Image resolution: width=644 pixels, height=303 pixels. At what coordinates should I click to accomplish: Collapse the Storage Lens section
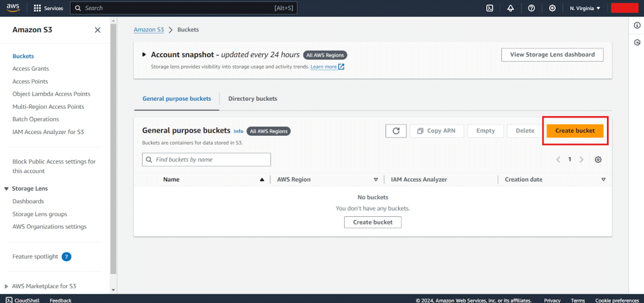tap(6, 189)
